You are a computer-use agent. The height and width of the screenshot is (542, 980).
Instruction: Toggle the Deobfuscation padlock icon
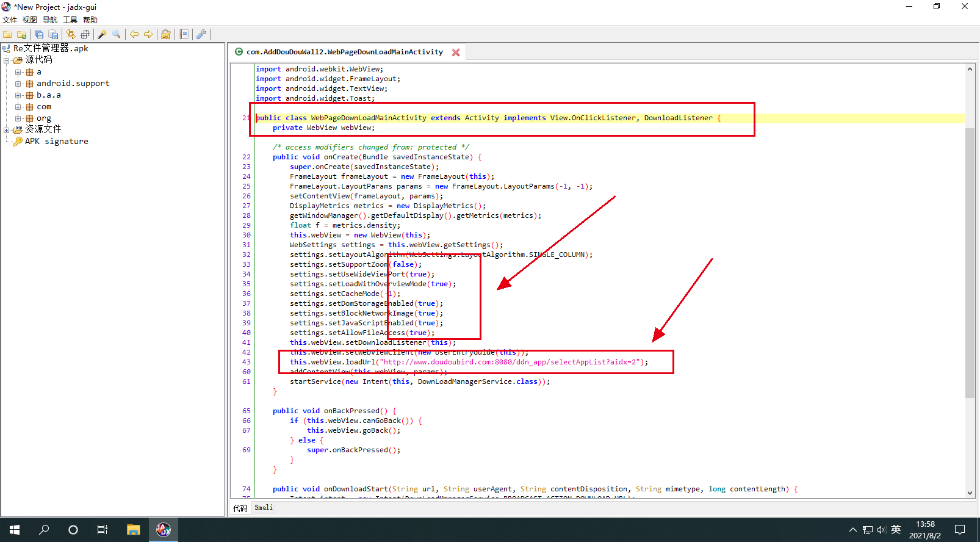[x=165, y=35]
